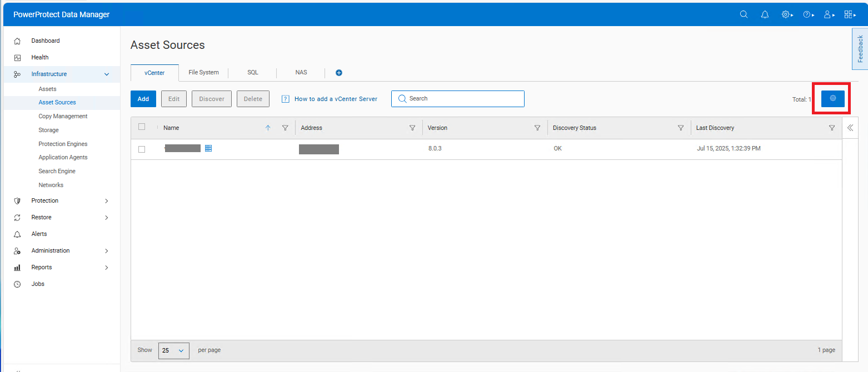Image resolution: width=868 pixels, height=372 pixels.
Task: Filter the Discovery Status column
Action: [x=681, y=128]
